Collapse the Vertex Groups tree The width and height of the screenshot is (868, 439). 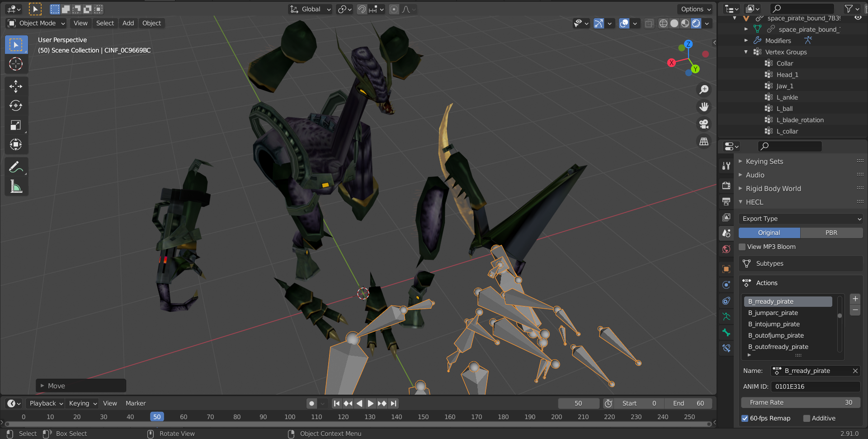tap(746, 52)
